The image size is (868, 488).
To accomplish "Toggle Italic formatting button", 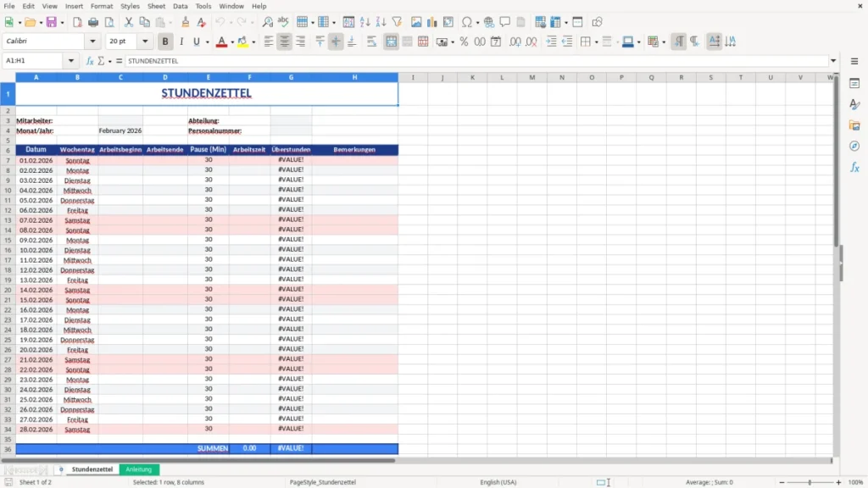I will (181, 42).
